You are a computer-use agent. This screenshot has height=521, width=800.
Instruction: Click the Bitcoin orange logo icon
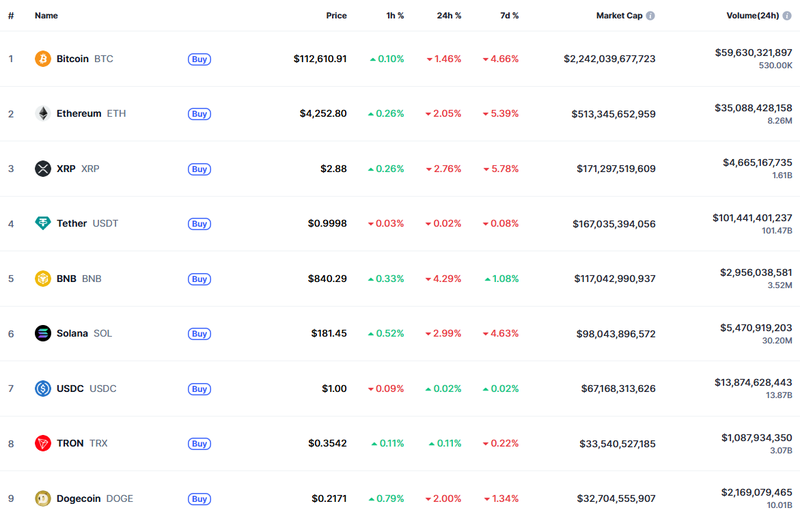43,59
